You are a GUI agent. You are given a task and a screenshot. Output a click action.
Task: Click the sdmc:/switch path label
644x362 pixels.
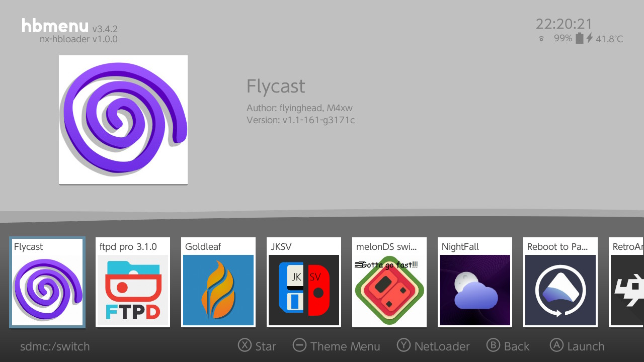point(54,346)
